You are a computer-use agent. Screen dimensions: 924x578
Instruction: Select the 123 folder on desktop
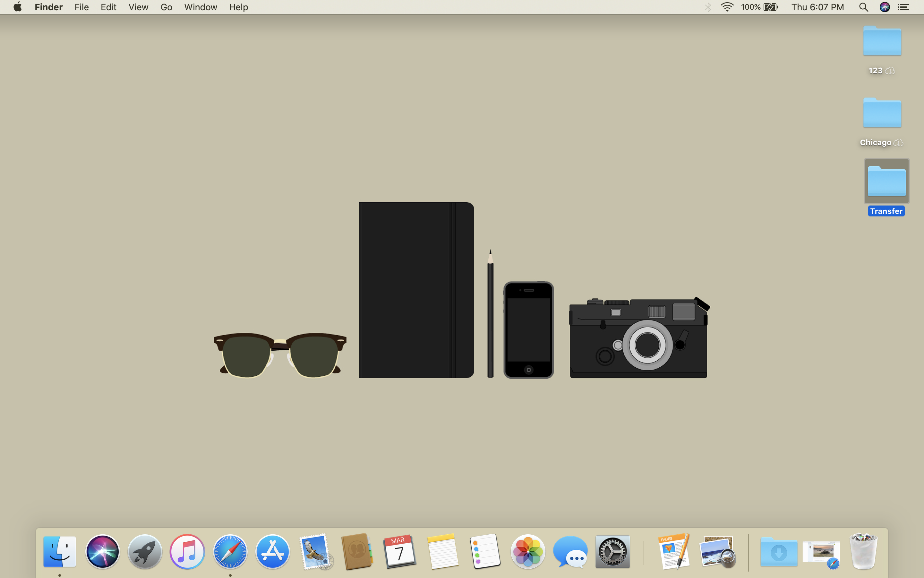pos(882,40)
